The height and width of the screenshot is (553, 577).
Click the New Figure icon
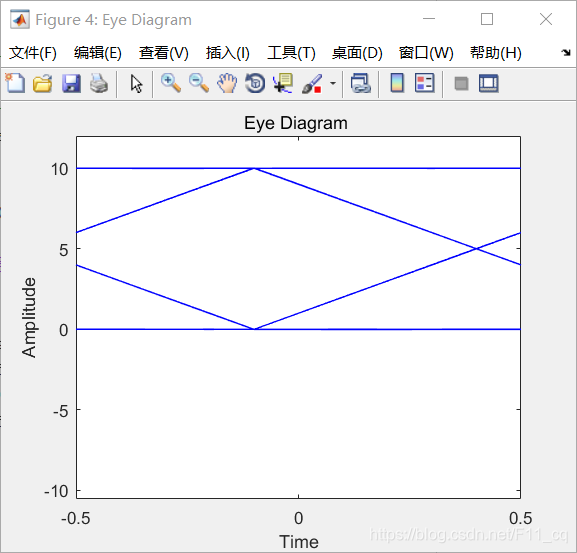coord(15,83)
